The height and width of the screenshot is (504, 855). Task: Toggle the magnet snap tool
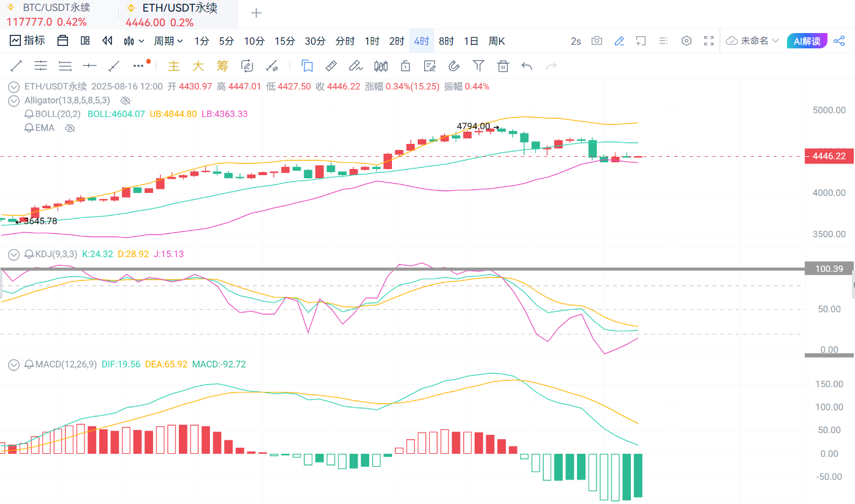tap(454, 66)
